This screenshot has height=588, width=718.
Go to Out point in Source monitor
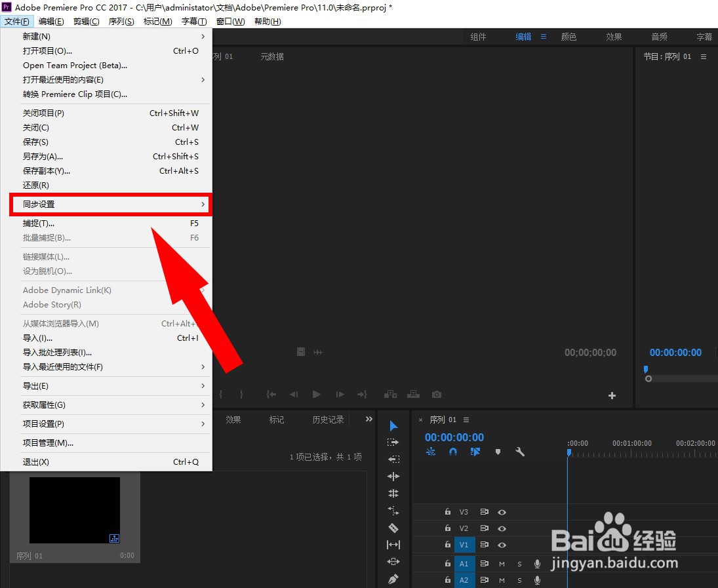[362, 394]
